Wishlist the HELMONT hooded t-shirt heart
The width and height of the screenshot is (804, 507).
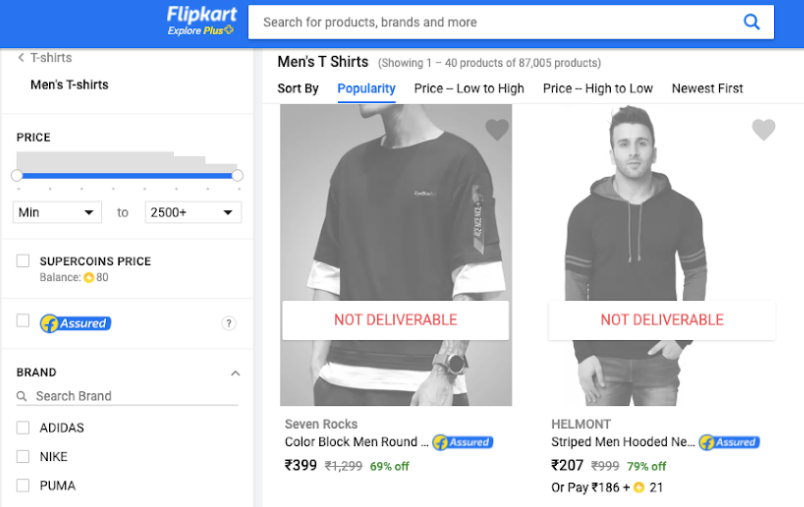[763, 130]
